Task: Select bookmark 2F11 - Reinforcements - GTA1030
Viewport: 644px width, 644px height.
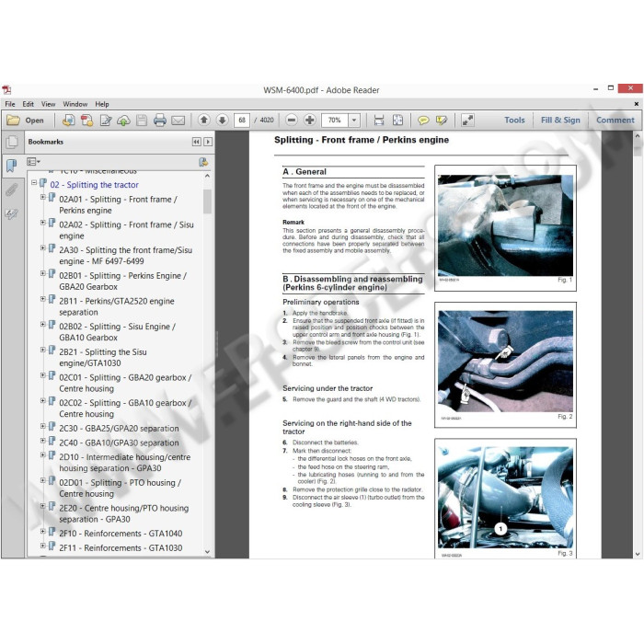Action: (x=121, y=548)
